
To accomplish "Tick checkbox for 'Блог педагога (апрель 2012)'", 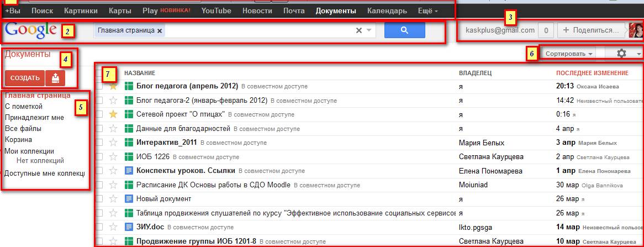I will pyautogui.click(x=99, y=86).
